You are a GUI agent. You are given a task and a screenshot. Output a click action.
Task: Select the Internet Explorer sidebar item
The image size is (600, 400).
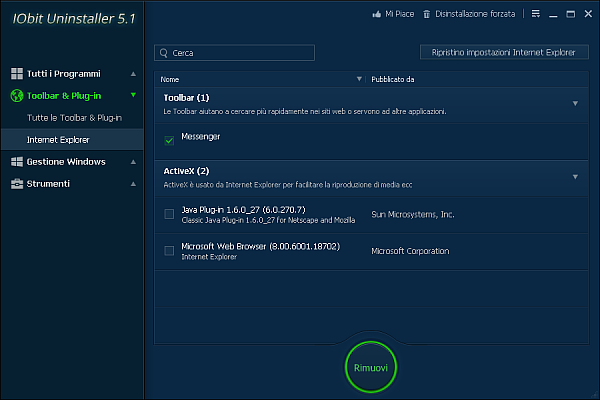[72, 140]
